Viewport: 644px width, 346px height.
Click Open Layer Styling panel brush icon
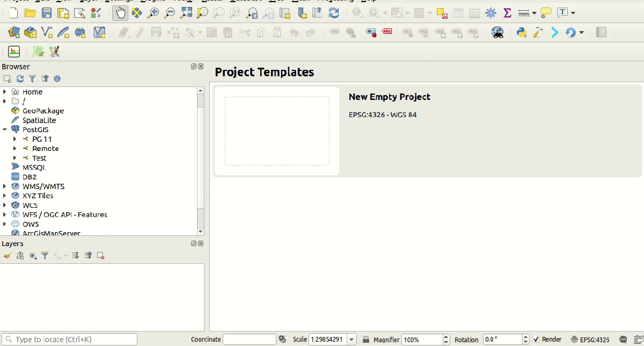click(x=7, y=256)
